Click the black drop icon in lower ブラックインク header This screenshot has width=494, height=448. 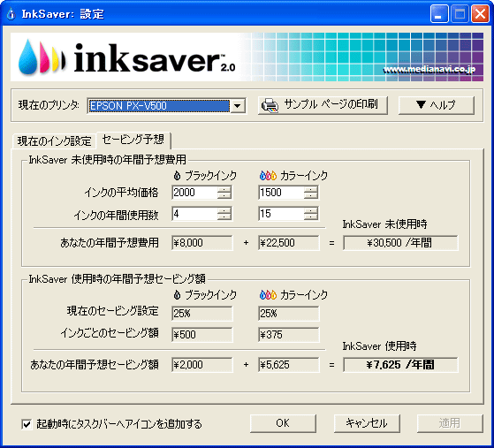(177, 295)
